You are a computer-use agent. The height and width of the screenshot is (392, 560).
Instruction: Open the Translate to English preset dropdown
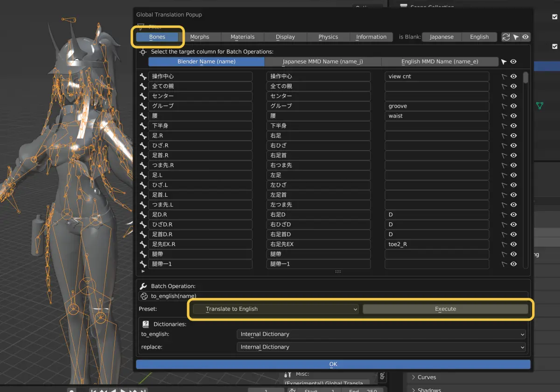click(x=276, y=309)
